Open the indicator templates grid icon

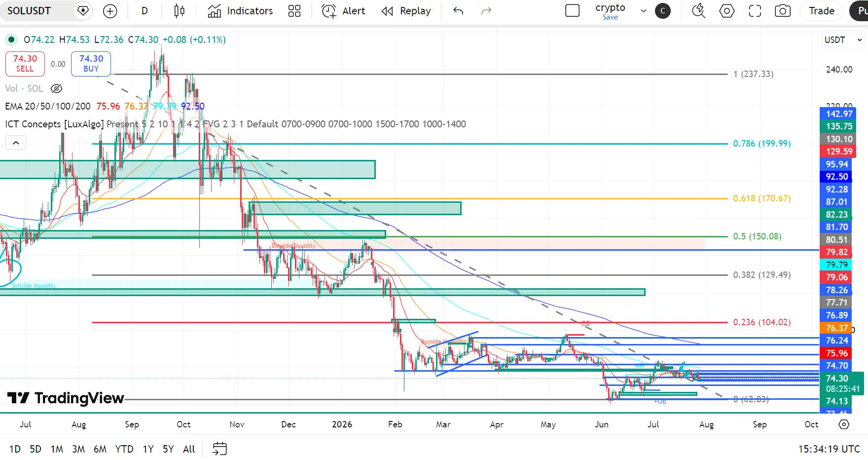point(294,11)
